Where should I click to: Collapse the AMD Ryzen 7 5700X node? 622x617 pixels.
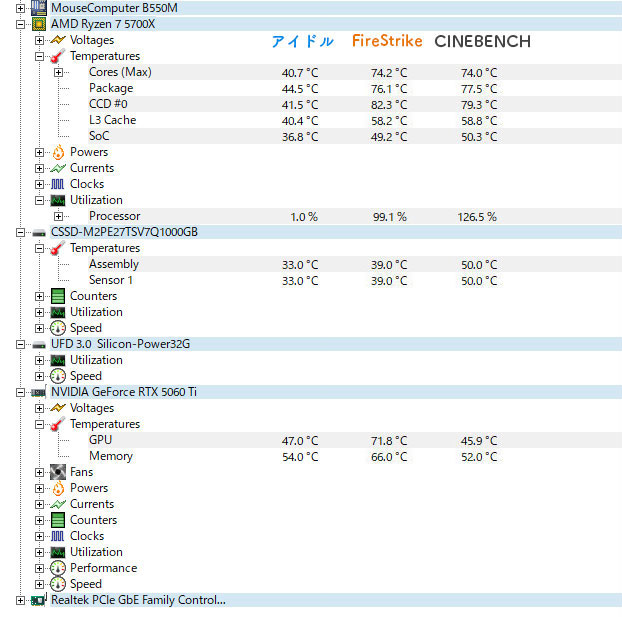pyautogui.click(x=20, y=24)
